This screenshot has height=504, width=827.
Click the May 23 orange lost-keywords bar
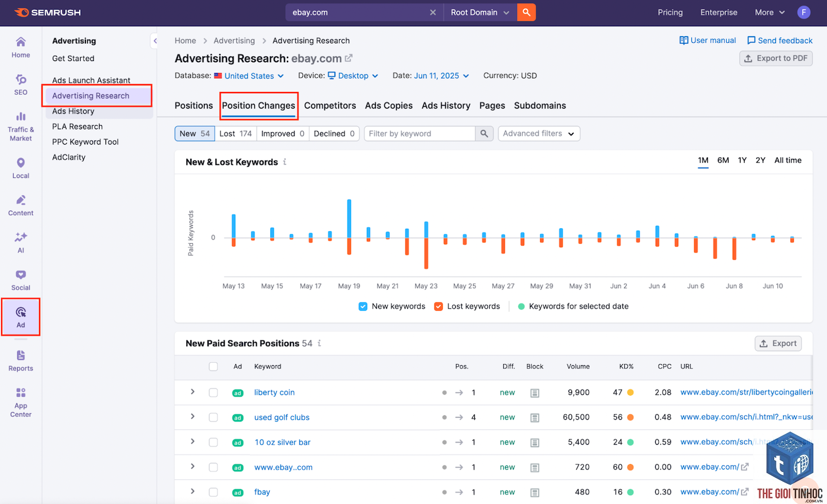click(426, 253)
